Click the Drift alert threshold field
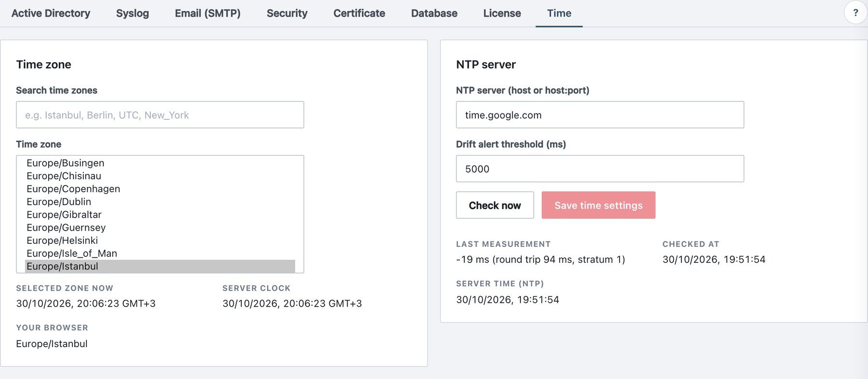This screenshot has height=379, width=868. [x=600, y=169]
